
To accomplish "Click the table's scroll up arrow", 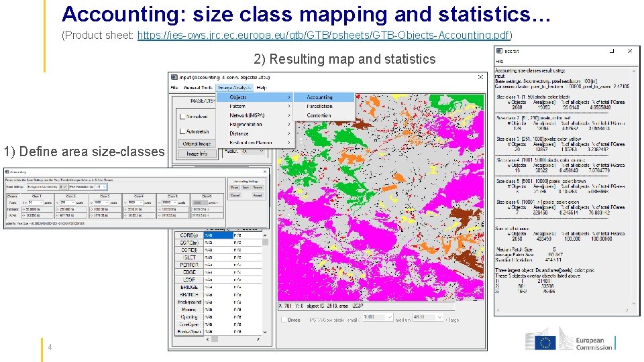I will pyautogui.click(x=265, y=235).
